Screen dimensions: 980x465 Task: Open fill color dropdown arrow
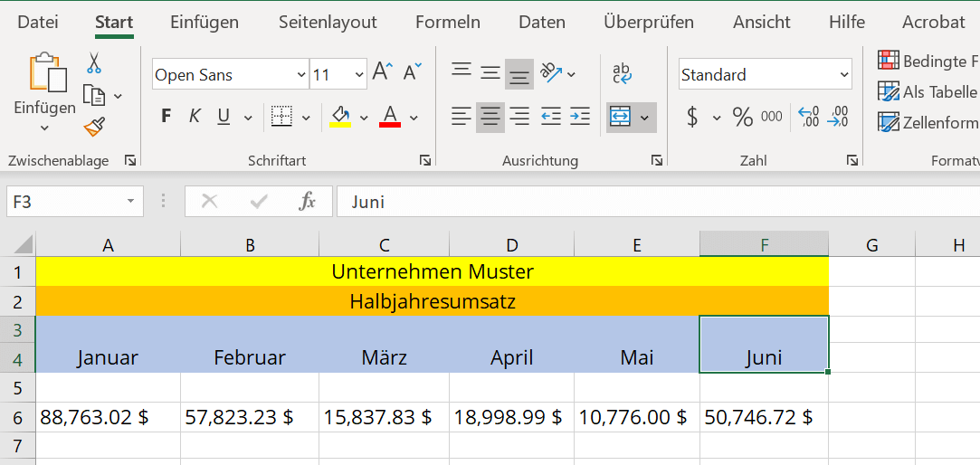tap(364, 118)
